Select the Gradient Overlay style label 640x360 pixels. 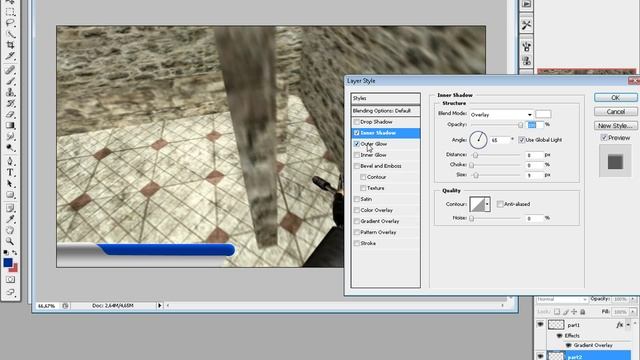click(380, 221)
